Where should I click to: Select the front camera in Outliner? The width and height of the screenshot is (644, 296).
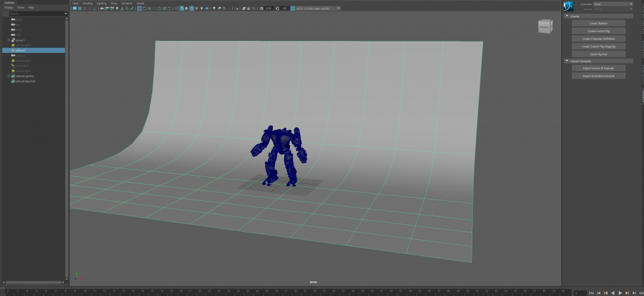pyautogui.click(x=19, y=30)
